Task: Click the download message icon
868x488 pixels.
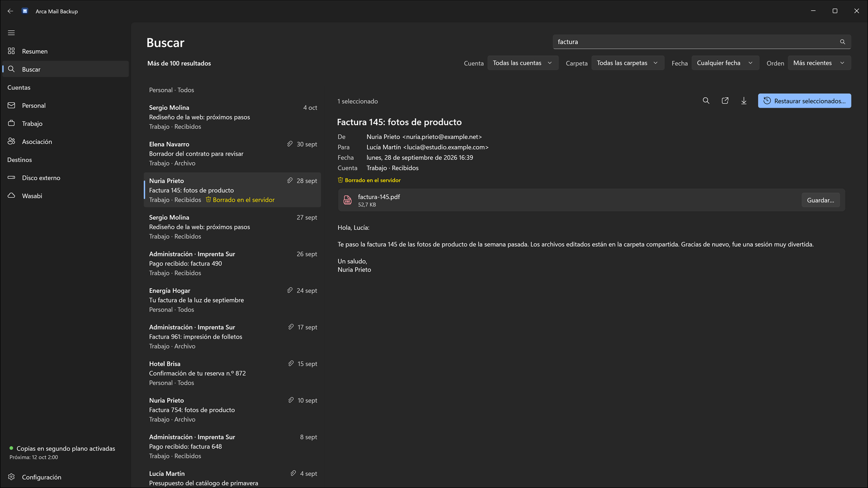Action: pyautogui.click(x=744, y=101)
